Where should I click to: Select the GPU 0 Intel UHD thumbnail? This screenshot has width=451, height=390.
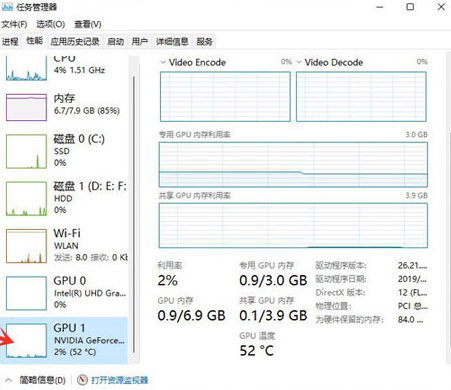[x=26, y=293]
